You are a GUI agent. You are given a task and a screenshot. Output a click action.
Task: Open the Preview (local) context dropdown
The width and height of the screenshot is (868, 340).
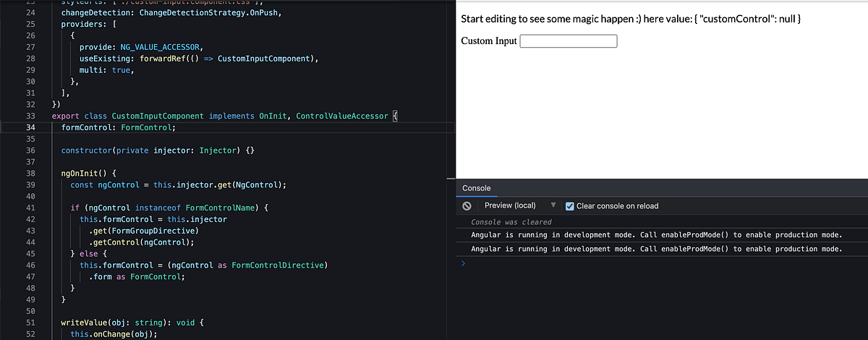pyautogui.click(x=553, y=206)
